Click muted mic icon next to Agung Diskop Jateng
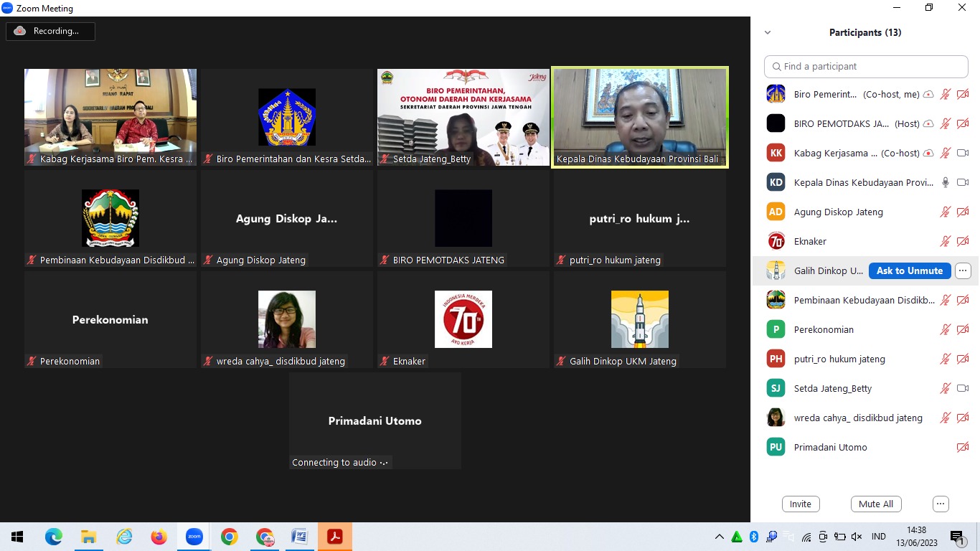 [946, 212]
